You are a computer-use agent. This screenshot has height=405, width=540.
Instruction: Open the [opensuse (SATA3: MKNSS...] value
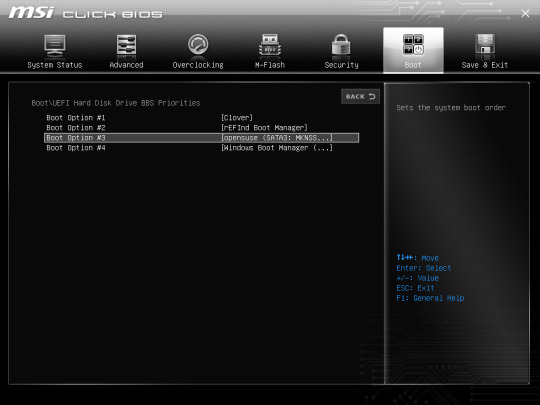pyautogui.click(x=277, y=138)
